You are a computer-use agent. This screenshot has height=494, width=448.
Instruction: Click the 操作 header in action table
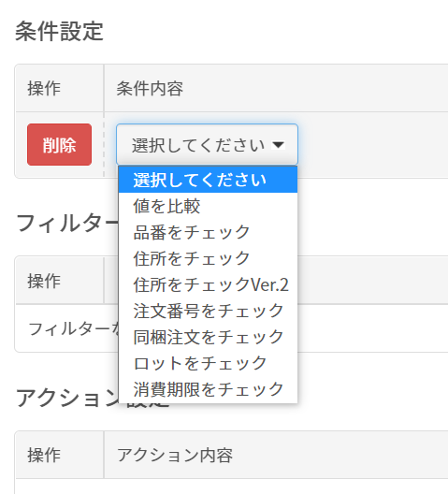44,455
